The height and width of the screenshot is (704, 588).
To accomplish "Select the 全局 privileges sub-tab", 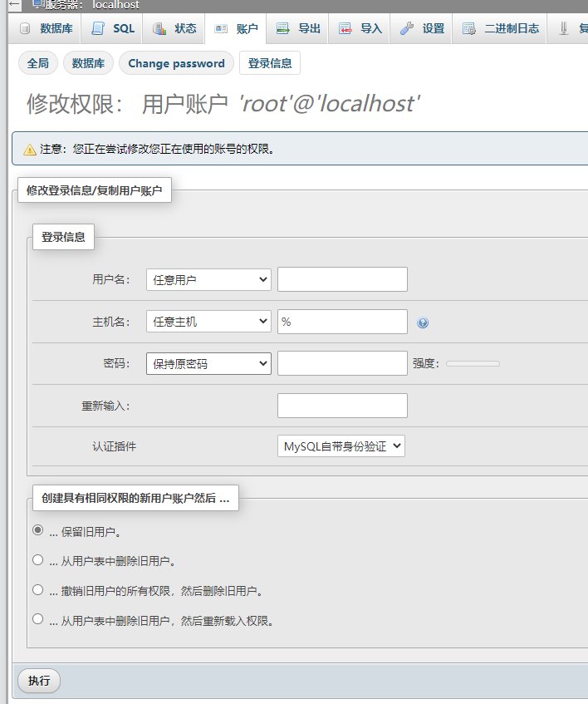I will point(37,63).
